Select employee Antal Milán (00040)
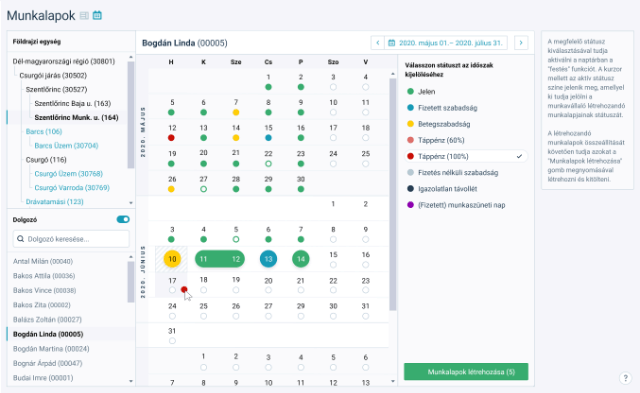This screenshot has width=640, height=393. pos(43,261)
